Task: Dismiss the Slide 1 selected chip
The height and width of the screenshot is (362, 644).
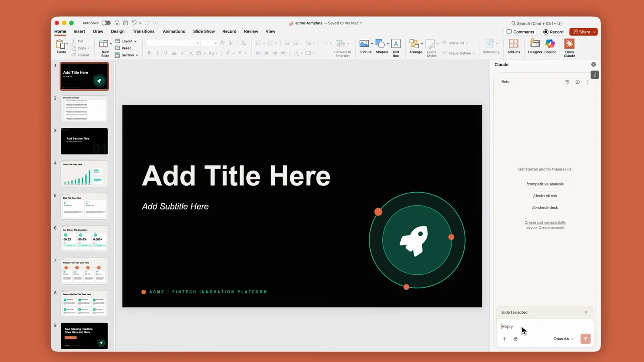Action: click(x=586, y=313)
